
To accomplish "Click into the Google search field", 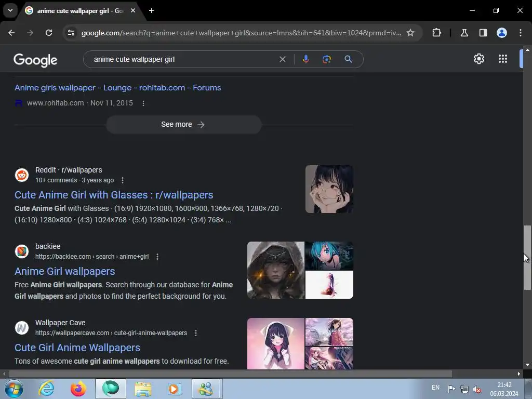I will (x=183, y=59).
